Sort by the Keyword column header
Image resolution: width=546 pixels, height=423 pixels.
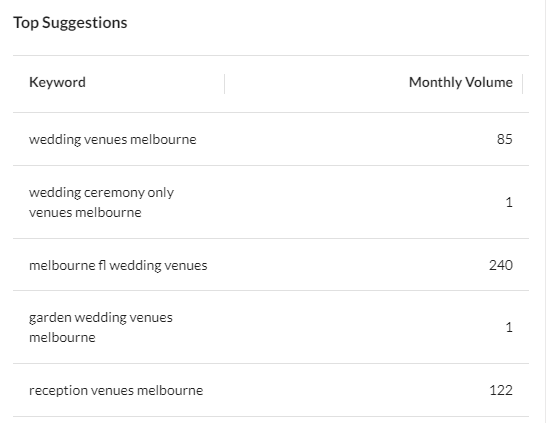point(57,83)
